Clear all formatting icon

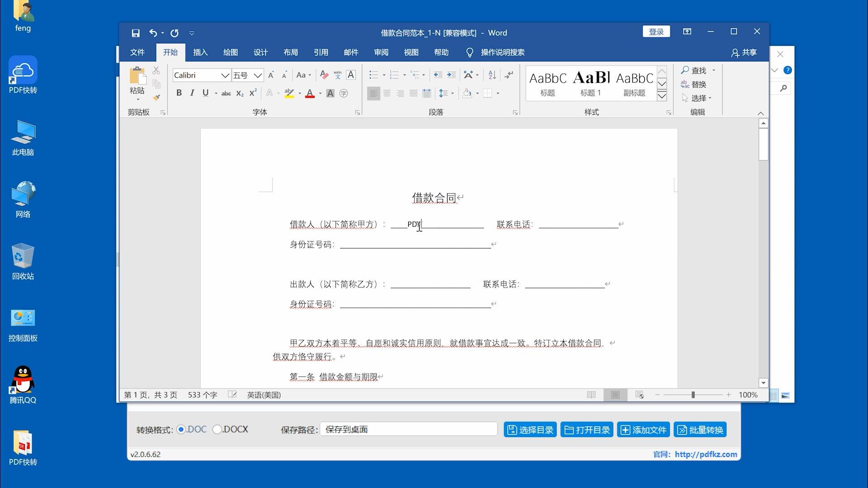tap(324, 75)
